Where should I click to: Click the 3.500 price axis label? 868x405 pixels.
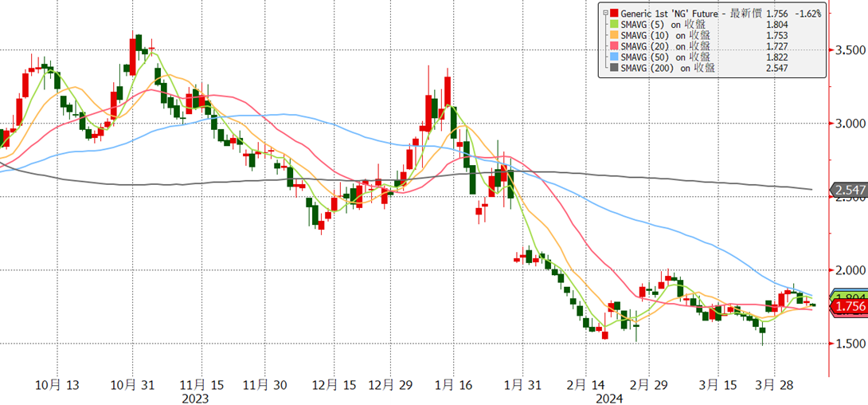point(850,50)
